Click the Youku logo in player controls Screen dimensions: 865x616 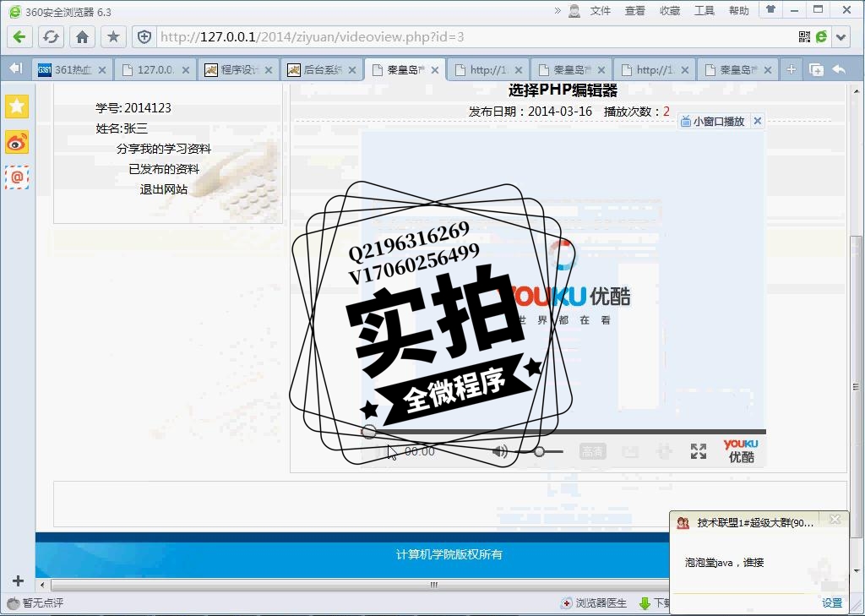pyautogui.click(x=741, y=450)
